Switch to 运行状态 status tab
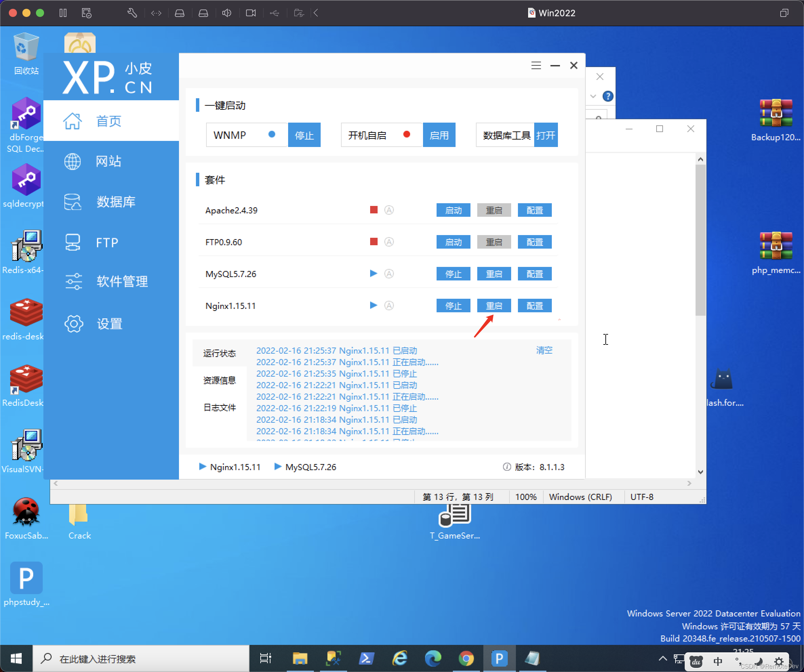This screenshot has height=672, width=804. click(219, 353)
